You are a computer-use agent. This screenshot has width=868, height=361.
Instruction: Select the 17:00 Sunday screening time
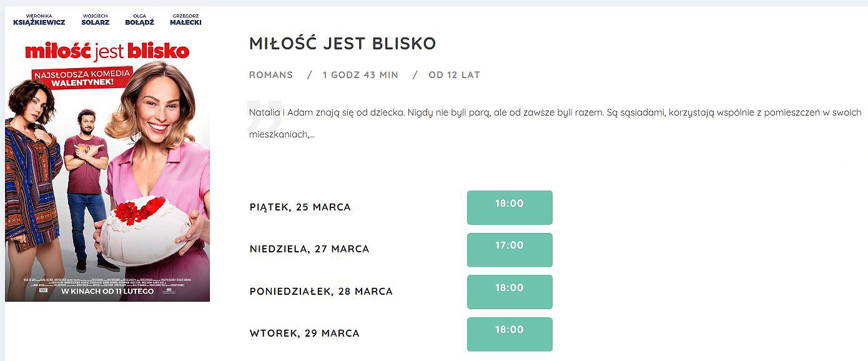(510, 250)
